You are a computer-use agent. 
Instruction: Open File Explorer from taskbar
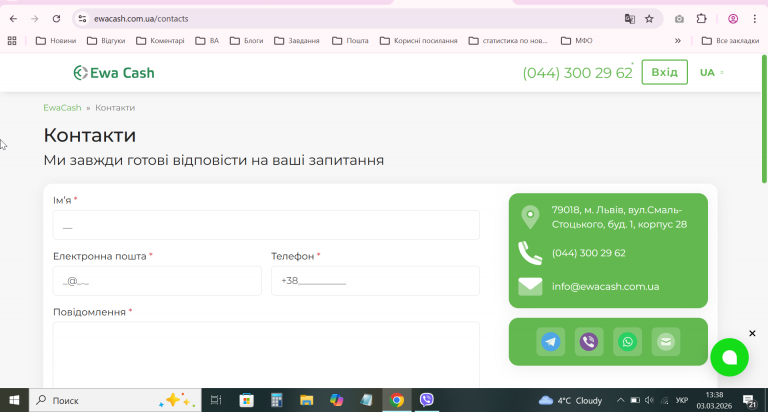tap(307, 400)
